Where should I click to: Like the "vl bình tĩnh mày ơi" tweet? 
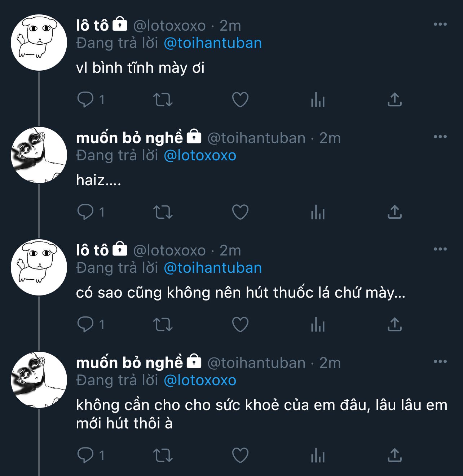click(x=240, y=100)
